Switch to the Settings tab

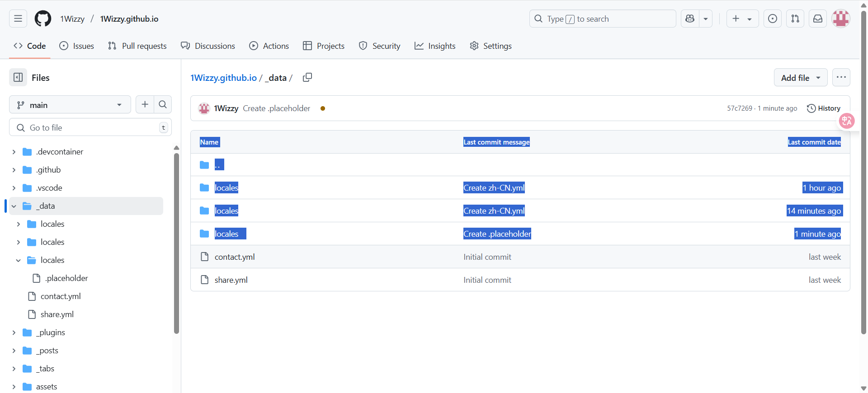click(491, 46)
